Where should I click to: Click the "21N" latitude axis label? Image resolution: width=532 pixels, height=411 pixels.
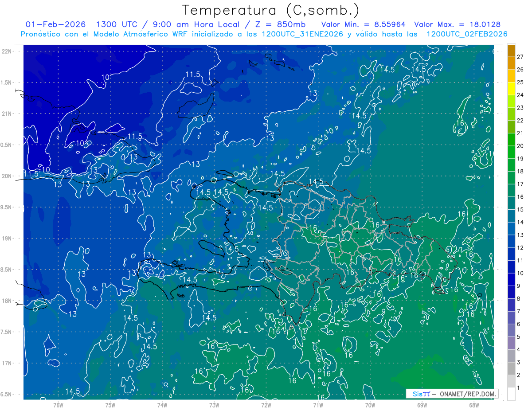click(7, 114)
